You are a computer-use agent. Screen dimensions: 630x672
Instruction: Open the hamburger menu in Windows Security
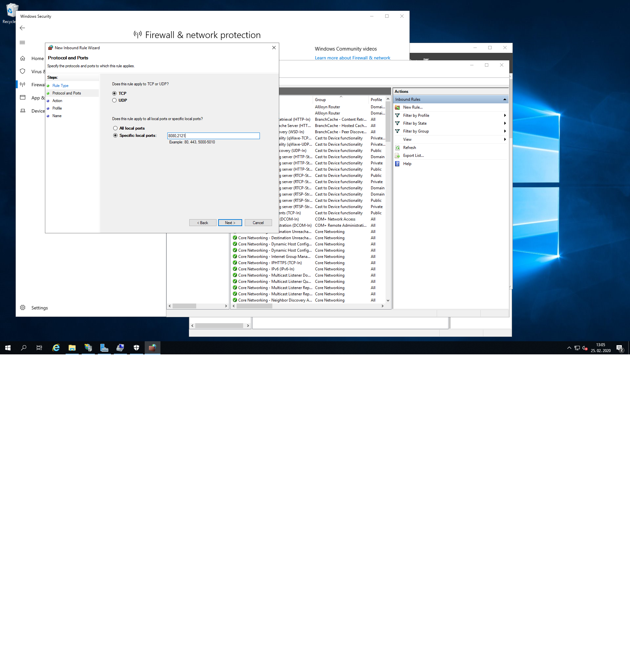(x=22, y=43)
